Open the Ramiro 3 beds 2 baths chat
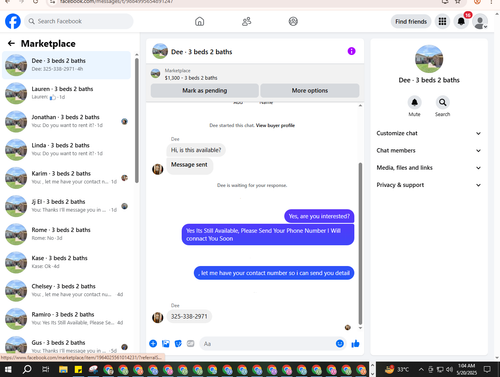 (67, 319)
